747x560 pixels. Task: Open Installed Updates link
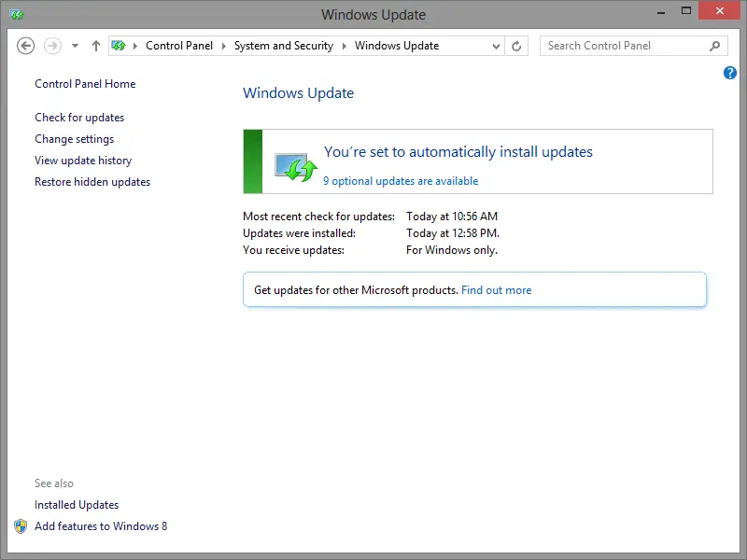point(77,505)
